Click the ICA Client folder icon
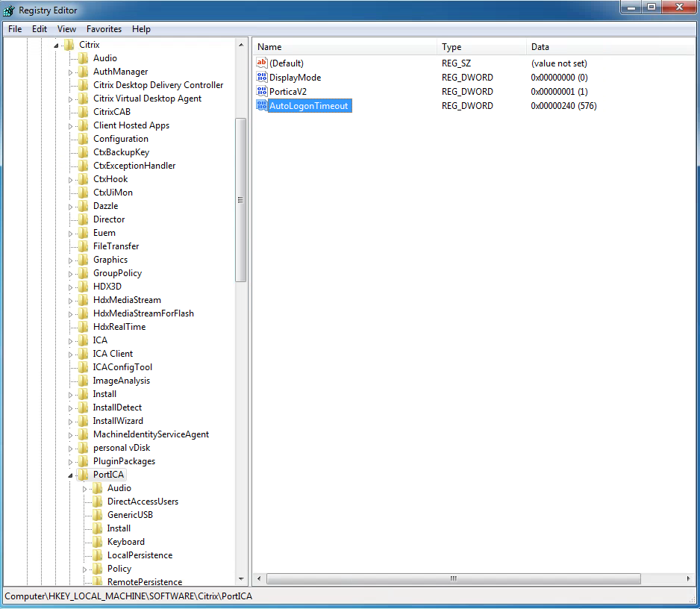Screen dimensions: 700x609 83,354
